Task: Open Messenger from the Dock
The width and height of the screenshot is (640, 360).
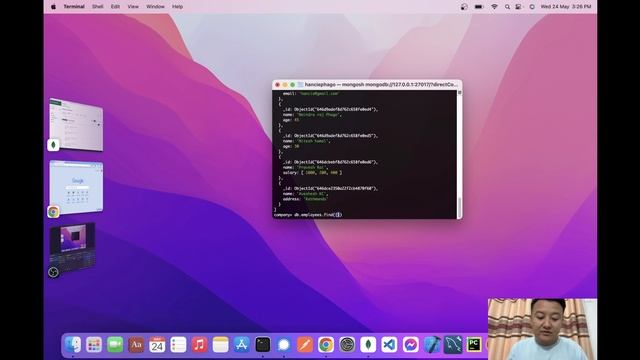Action: [x=410, y=345]
